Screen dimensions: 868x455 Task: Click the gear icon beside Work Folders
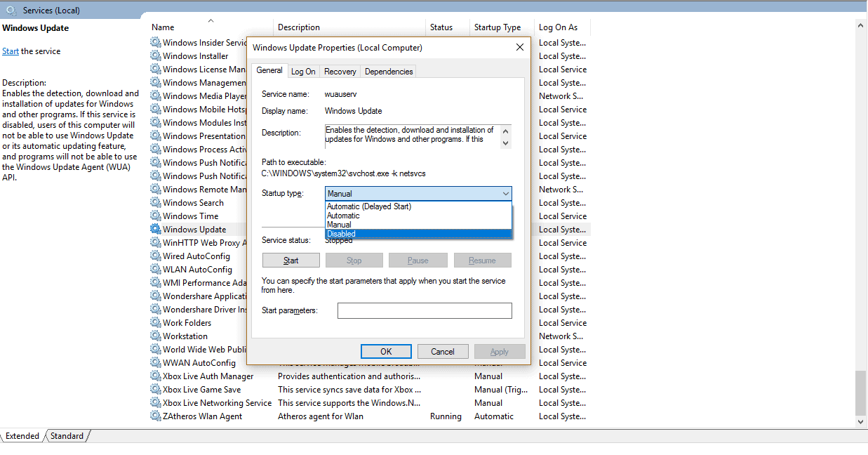(155, 322)
